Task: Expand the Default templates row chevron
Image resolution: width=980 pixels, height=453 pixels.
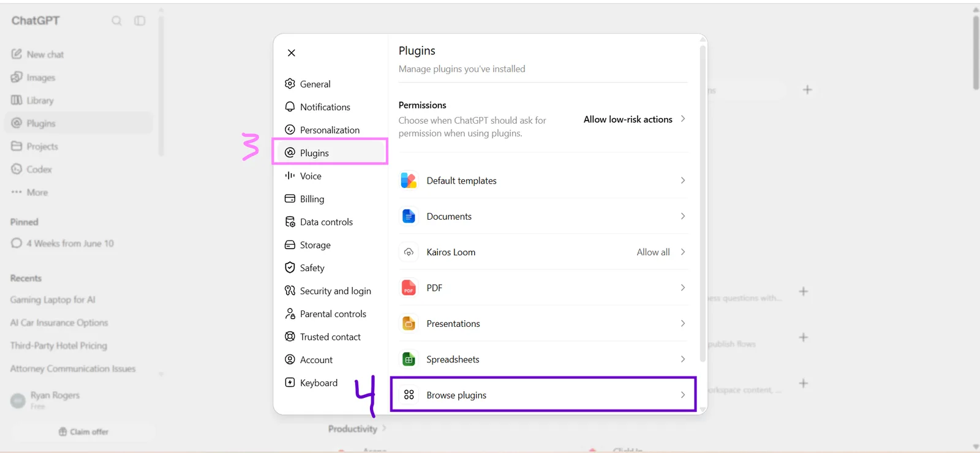Action: pos(683,181)
